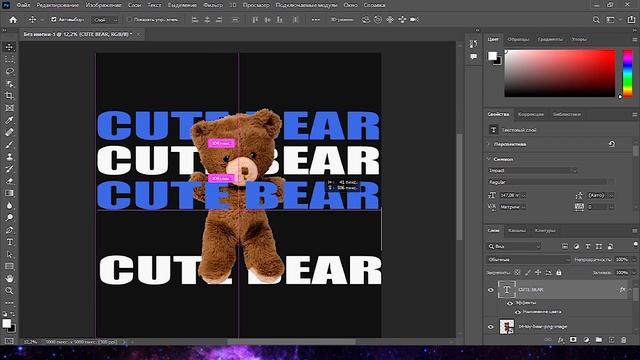
Task: Add a layer mask to layer
Action: click(573, 340)
